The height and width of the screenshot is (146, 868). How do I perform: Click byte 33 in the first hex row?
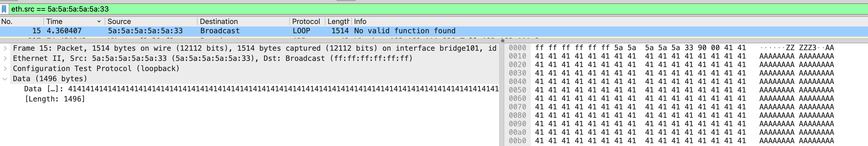pyautogui.click(x=689, y=48)
